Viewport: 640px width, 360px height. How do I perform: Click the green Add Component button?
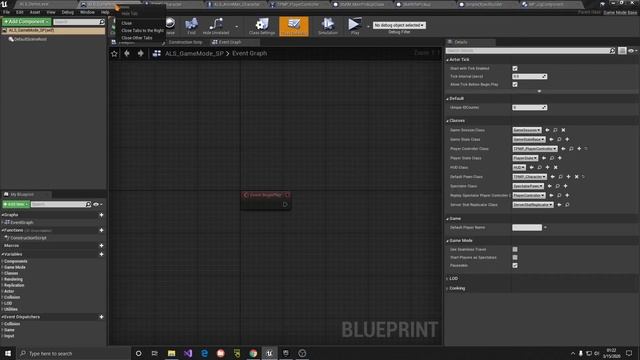(27, 21)
